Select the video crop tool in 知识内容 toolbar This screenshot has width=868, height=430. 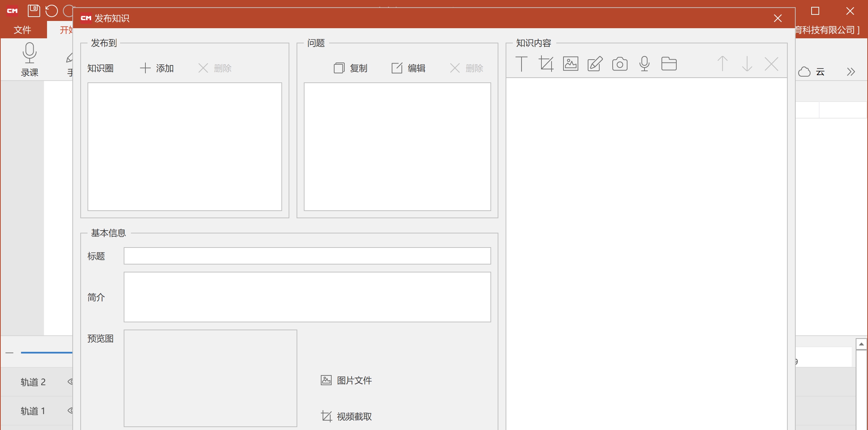click(x=546, y=64)
